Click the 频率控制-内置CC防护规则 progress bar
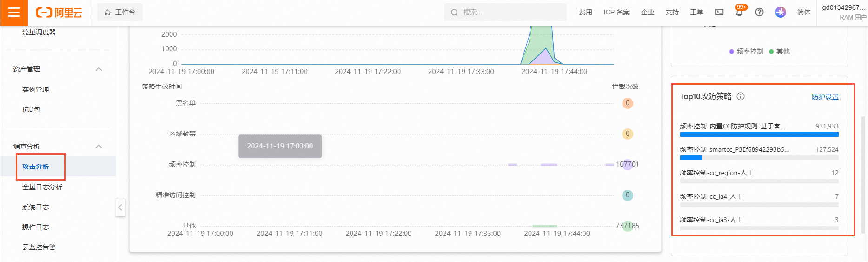The height and width of the screenshot is (262, 868). (x=759, y=134)
